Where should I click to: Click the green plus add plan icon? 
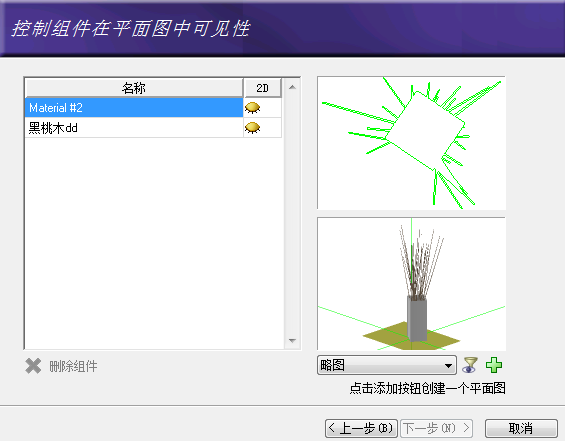click(494, 365)
